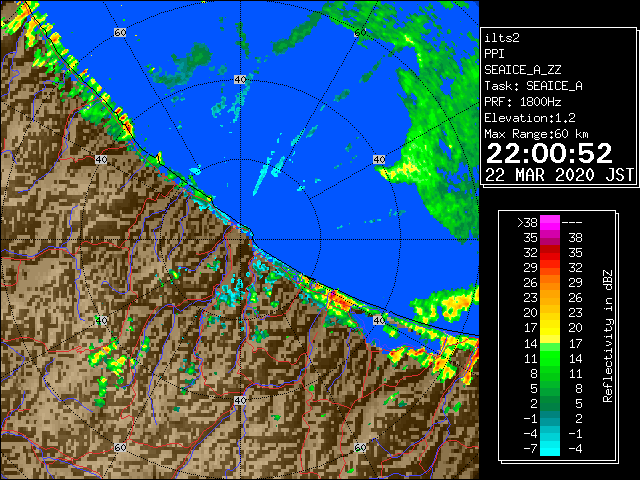This screenshot has width=640, height=480.
Task: Click the "60" range label in northeast
Action: [x=360, y=32]
